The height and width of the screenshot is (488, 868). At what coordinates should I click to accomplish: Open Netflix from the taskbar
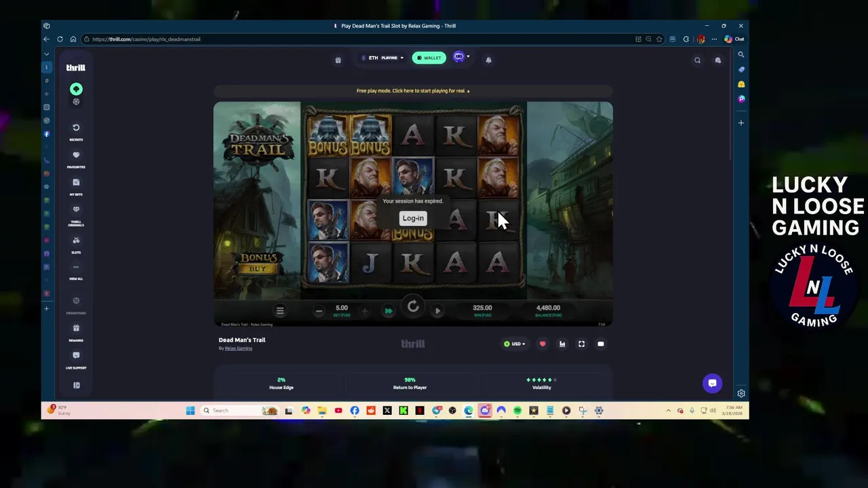[420, 411]
